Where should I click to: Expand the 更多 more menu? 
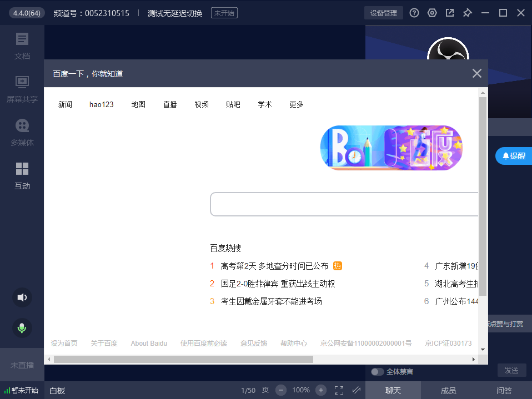click(x=296, y=104)
